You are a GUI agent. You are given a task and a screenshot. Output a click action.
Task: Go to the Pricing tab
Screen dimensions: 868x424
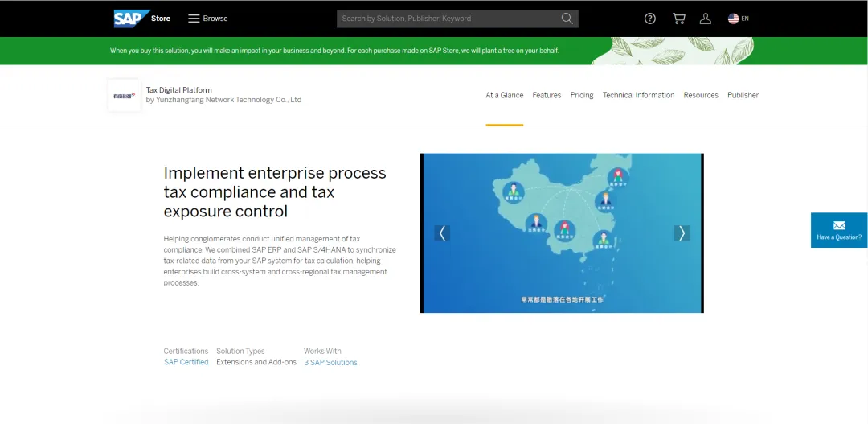(582, 95)
